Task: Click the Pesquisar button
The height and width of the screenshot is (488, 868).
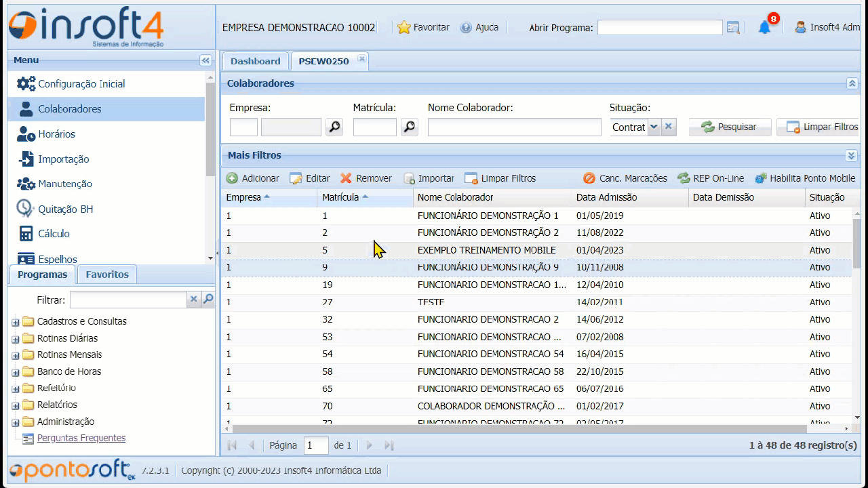Action: point(730,127)
